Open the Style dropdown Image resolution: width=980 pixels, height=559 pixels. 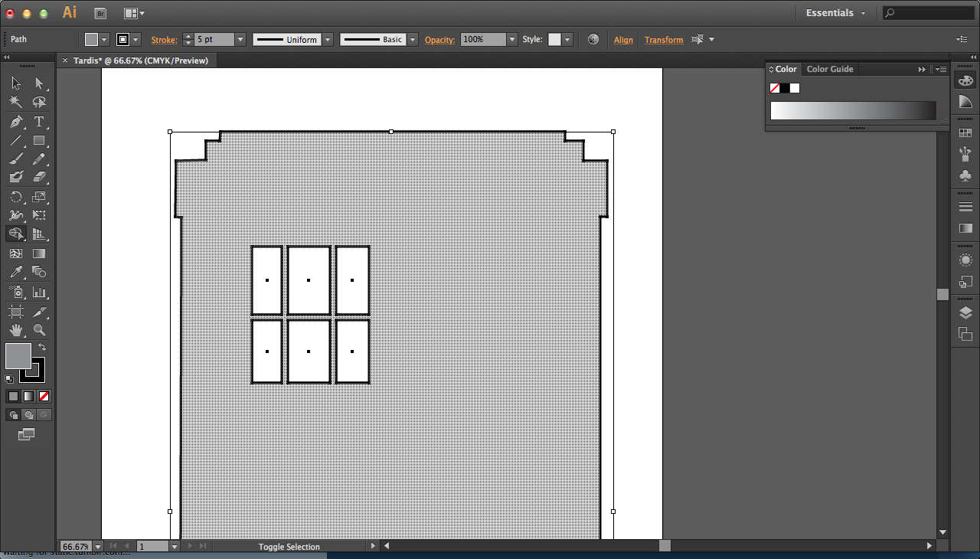pyautogui.click(x=567, y=39)
